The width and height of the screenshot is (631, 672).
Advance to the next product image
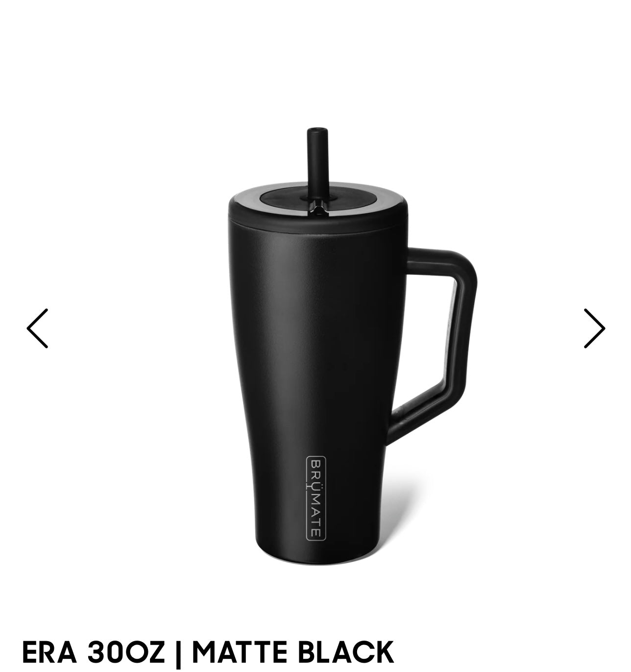[x=594, y=328]
